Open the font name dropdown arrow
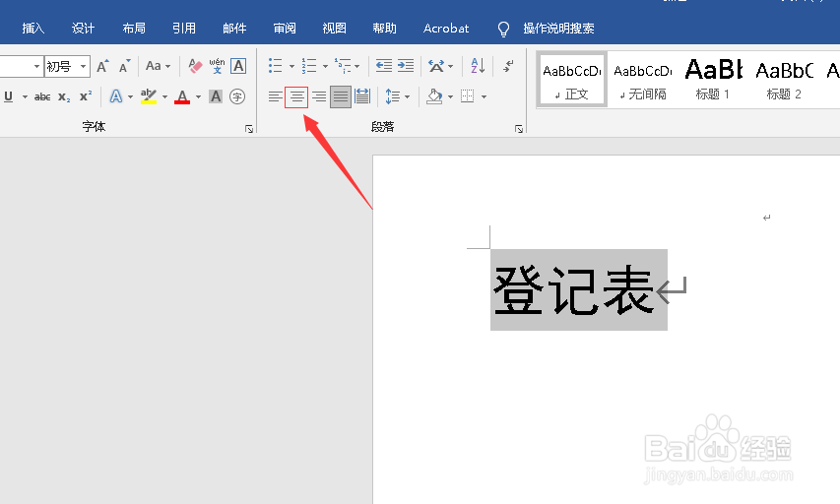 tap(36, 66)
